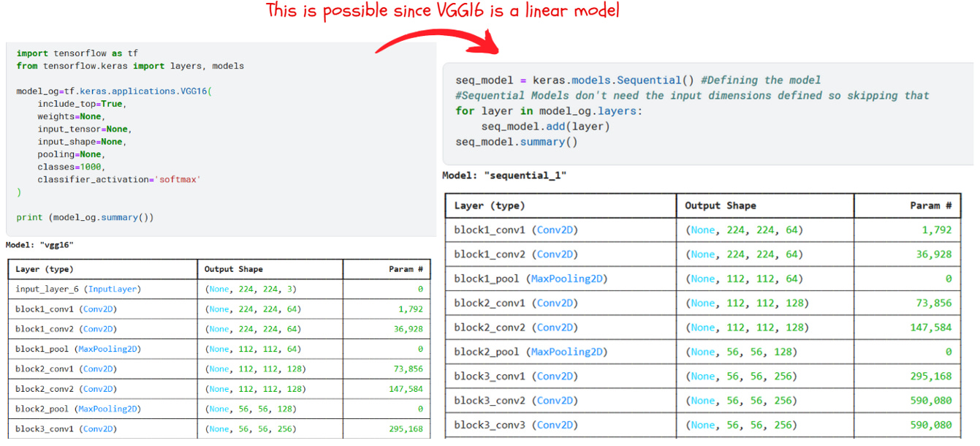Click the 1,792 param value in sequential_1 table
Screen dimensions: 980x446
935,230
